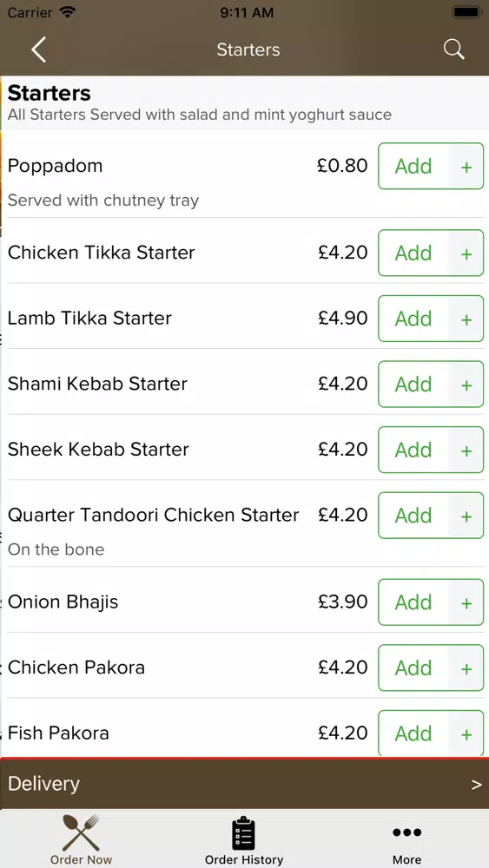Add Chicken Pakora to order
Viewport: 489px width, 868px height.
point(413,667)
